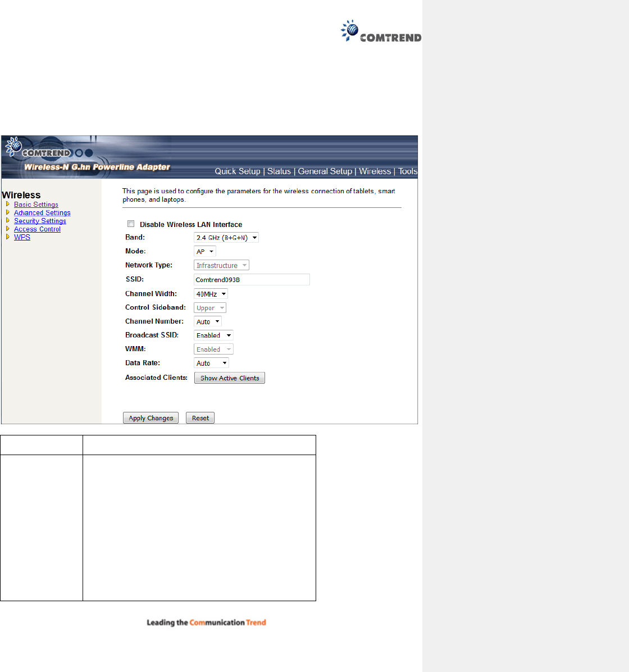Click the Disable Wireless LAN Interface label
Image resolution: width=629 pixels, height=672 pixels.
click(191, 225)
